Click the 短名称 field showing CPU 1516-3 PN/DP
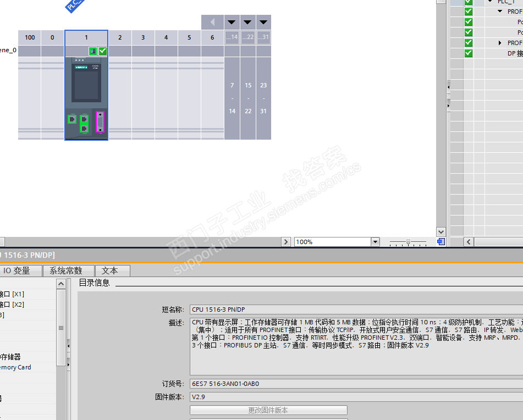Image resolution: width=523 pixels, height=420 pixels. [356, 310]
